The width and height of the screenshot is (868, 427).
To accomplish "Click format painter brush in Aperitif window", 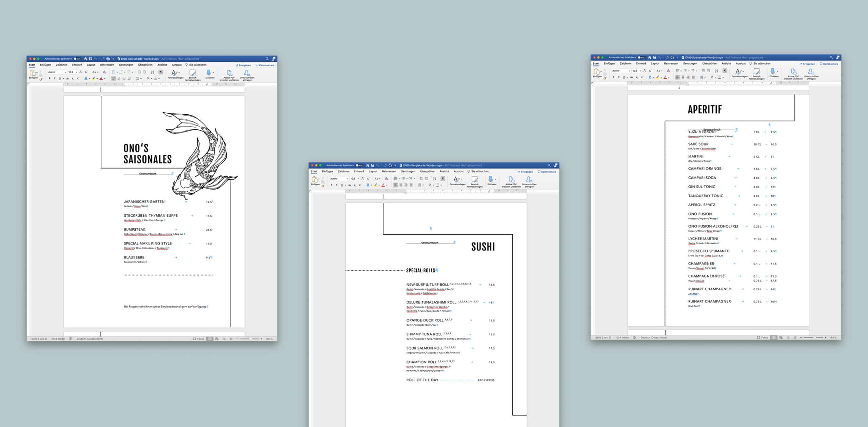I will pyautogui.click(x=605, y=78).
